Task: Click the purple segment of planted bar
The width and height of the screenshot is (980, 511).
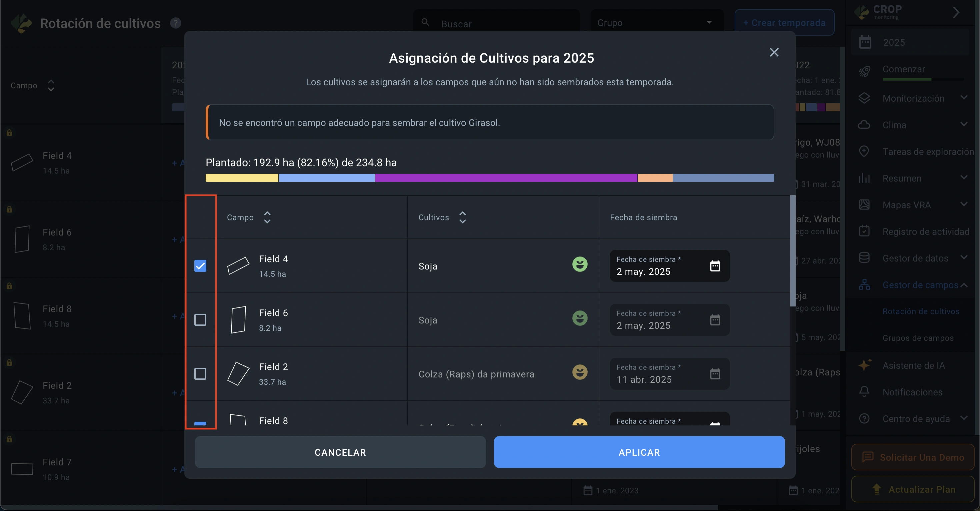Action: tap(506, 178)
